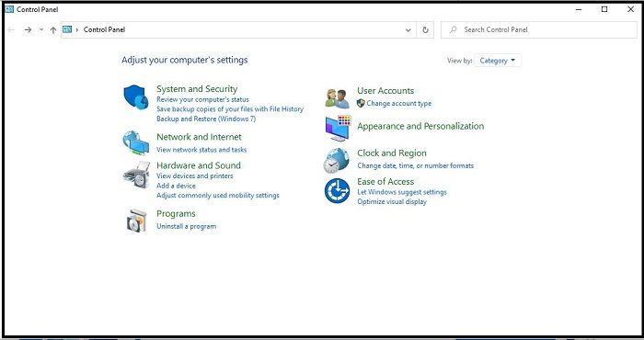Minimize the Control Panel window
The width and height of the screenshot is (644, 340).
pyautogui.click(x=579, y=9)
